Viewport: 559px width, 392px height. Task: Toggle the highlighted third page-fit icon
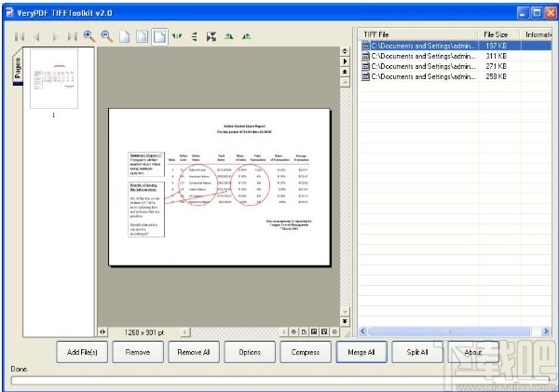tap(159, 36)
